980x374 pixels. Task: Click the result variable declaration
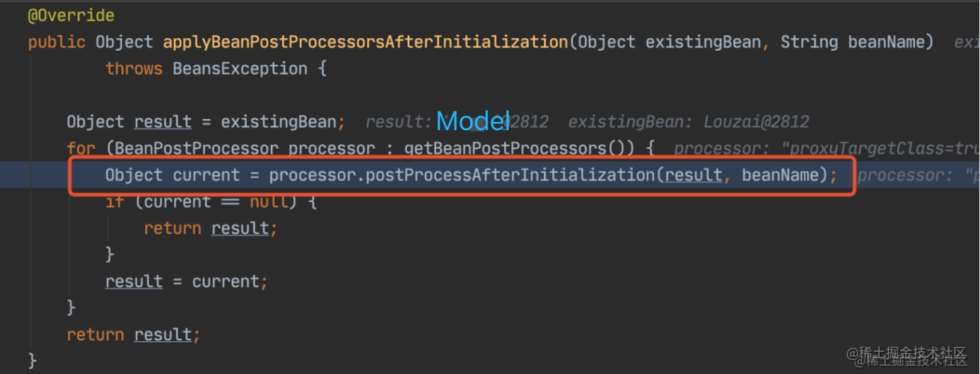click(163, 122)
